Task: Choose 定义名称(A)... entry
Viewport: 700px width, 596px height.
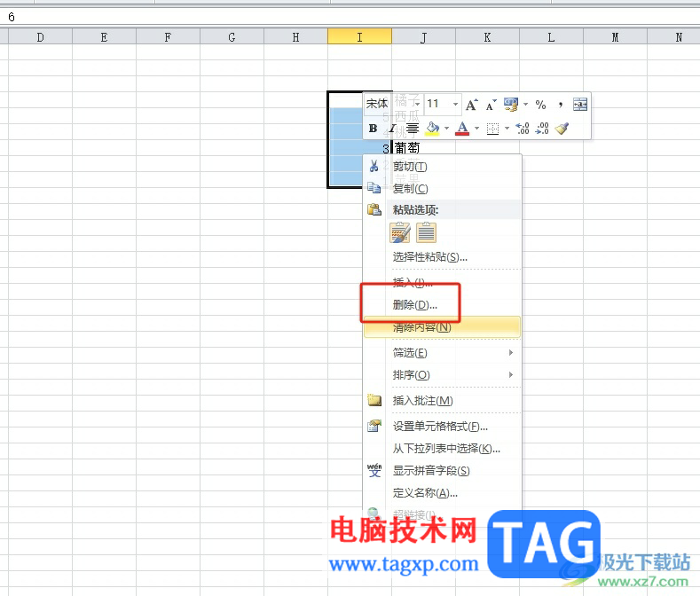Action: pos(442,493)
